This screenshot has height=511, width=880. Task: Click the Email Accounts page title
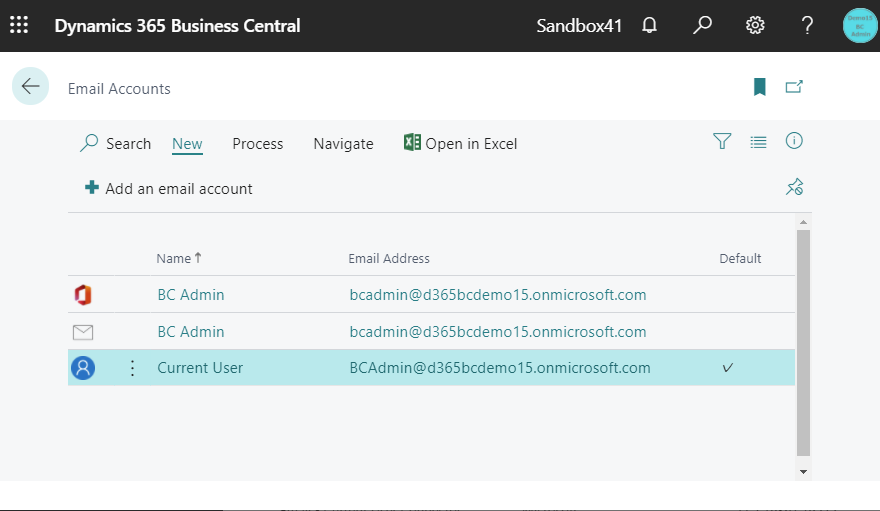119,89
